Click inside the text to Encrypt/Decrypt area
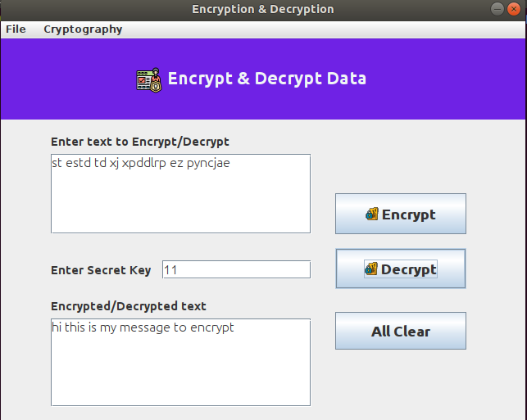Viewport: 527px width, 420px height. point(181,194)
